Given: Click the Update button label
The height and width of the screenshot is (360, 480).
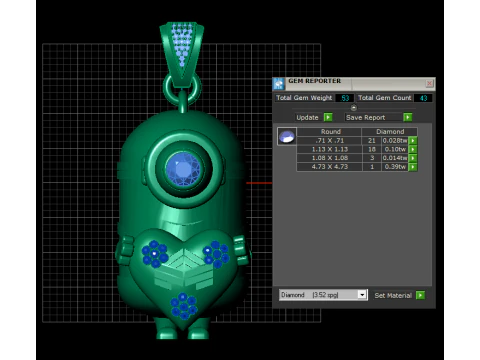Looking at the screenshot, I should (307, 118).
